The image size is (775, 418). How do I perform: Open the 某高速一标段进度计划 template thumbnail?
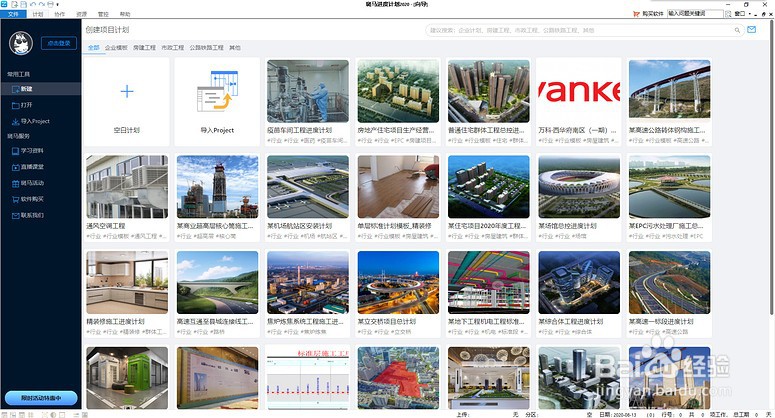tap(670, 282)
